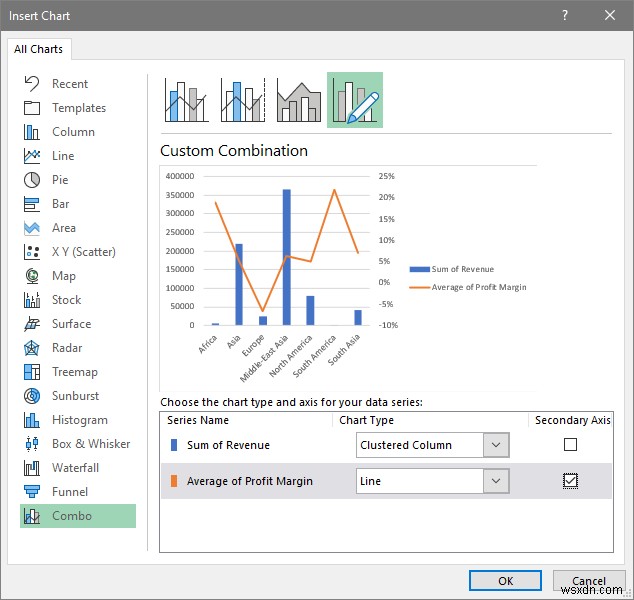
Task: Click the 25% secondary axis label
Action: tap(387, 176)
